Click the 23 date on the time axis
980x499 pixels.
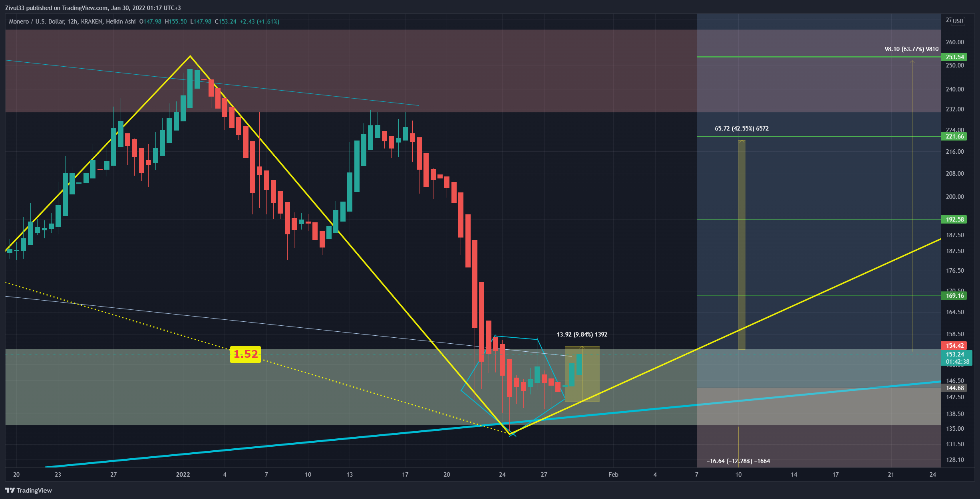[58, 475]
